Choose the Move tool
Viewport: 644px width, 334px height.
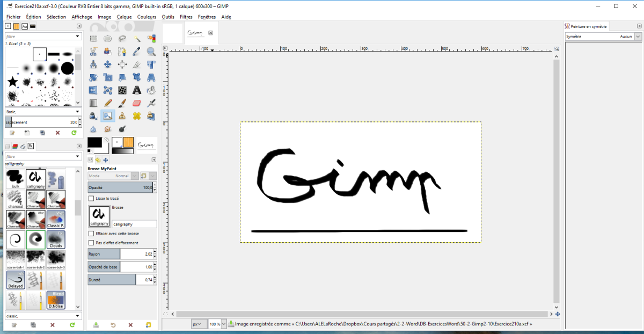pyautogui.click(x=108, y=64)
